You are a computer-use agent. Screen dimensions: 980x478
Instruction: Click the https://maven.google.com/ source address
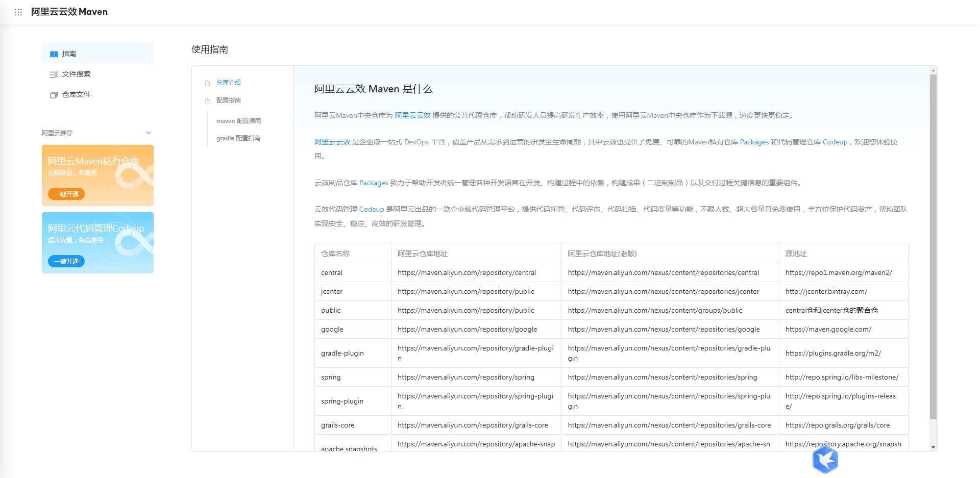tap(828, 329)
